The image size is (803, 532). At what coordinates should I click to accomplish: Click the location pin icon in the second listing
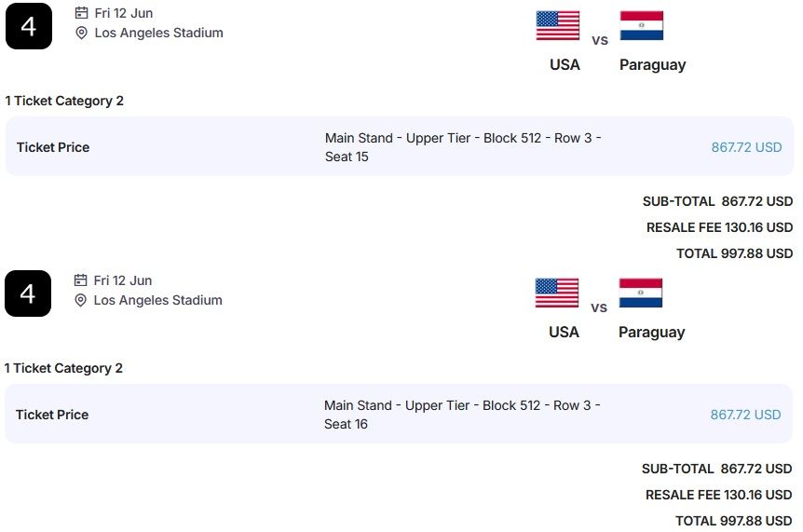[x=80, y=300]
